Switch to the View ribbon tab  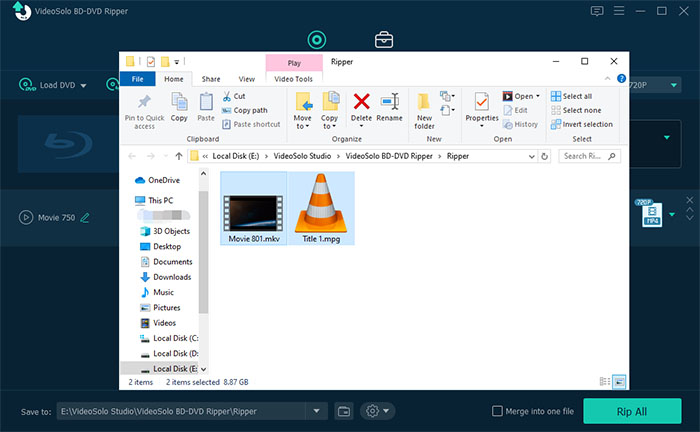point(246,79)
